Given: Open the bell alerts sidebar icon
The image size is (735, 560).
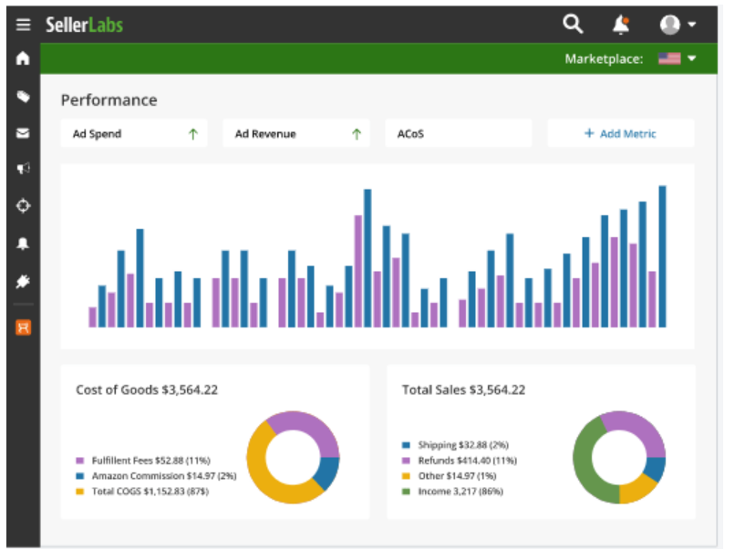Looking at the screenshot, I should 23,244.
